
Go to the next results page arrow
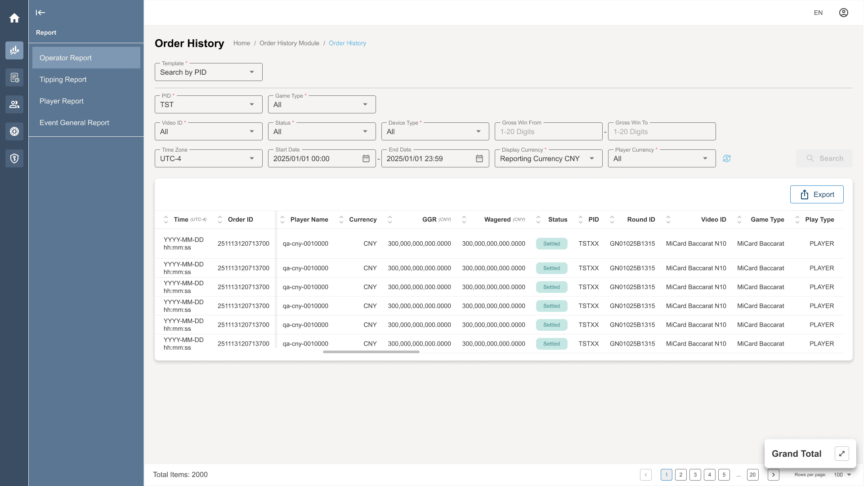pyautogui.click(x=774, y=475)
